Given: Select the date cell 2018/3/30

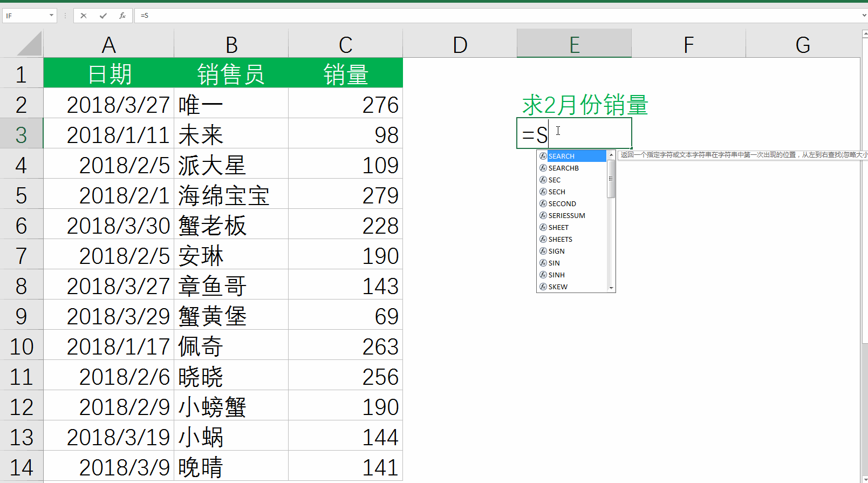Looking at the screenshot, I should 108,224.
